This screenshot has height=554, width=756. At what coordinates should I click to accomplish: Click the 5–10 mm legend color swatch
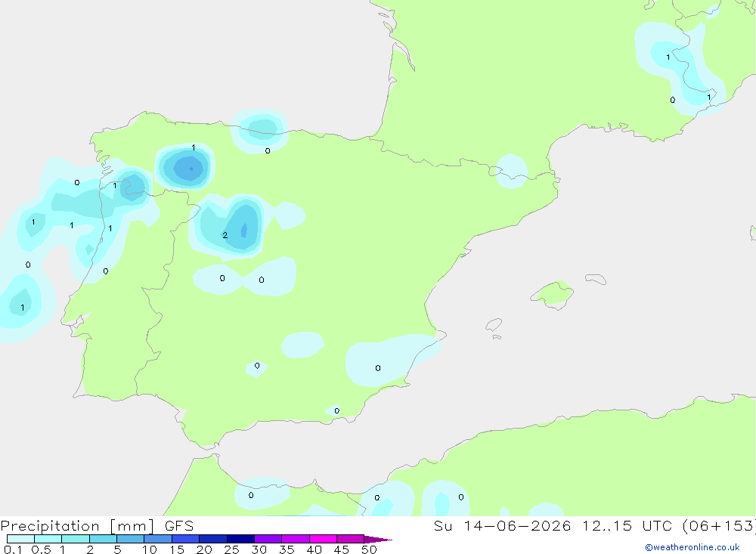coord(130,539)
